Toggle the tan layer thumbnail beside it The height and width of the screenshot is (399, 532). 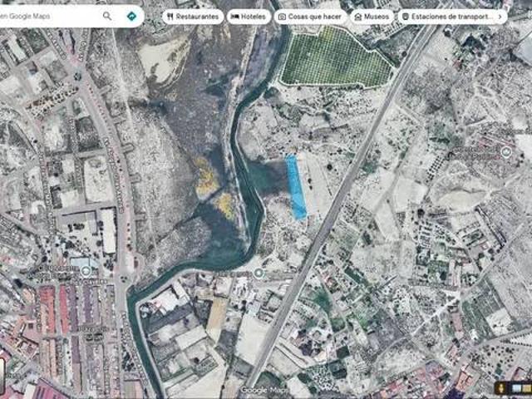[x=526, y=387]
